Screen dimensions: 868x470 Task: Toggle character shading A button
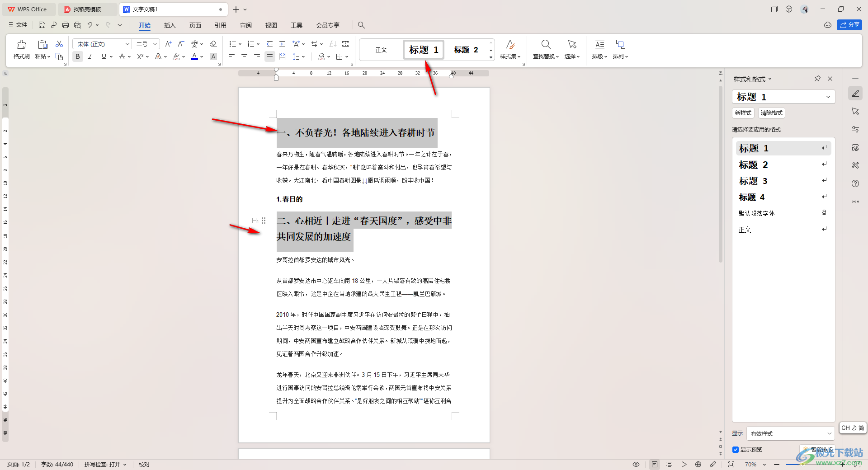click(213, 56)
